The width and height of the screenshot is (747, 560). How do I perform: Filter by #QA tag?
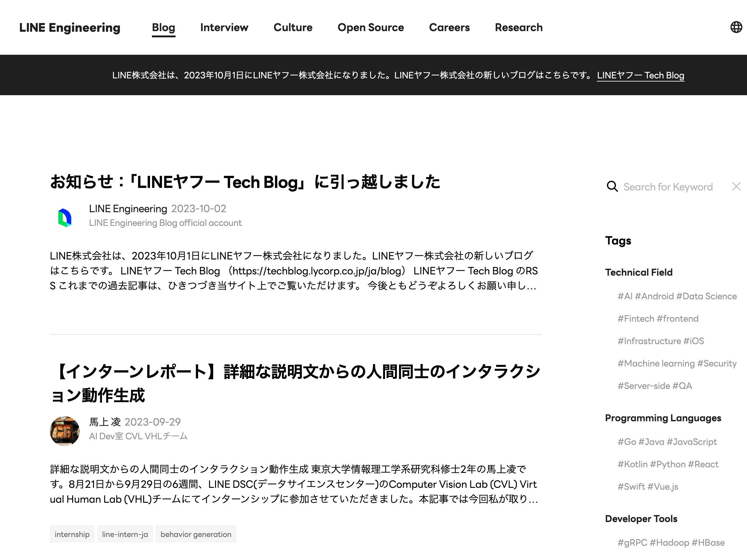click(682, 385)
